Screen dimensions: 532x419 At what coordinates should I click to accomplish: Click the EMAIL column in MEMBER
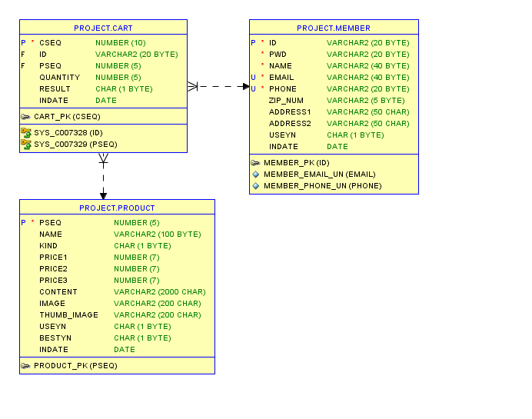point(281,78)
